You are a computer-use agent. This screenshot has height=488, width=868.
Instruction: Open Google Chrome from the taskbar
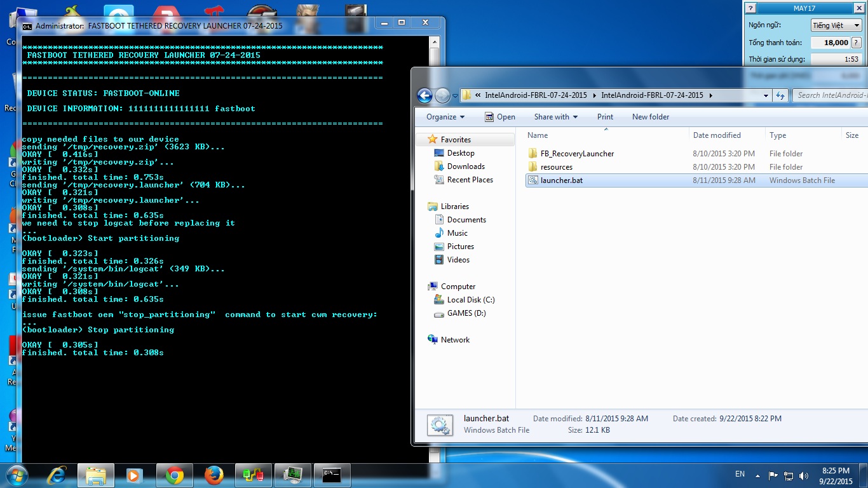[x=175, y=475]
